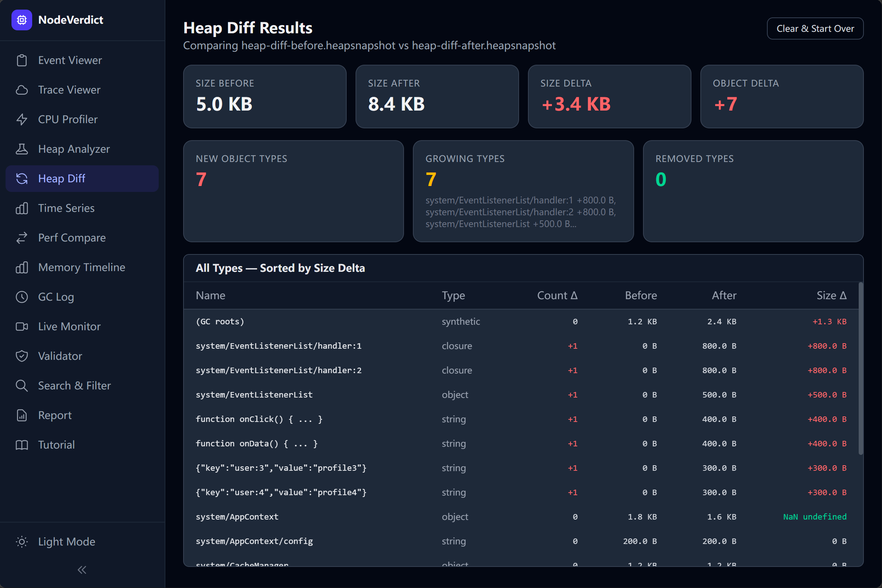Click the Search & Filter magnifier icon
Viewport: 882px width, 588px height.
click(x=22, y=386)
